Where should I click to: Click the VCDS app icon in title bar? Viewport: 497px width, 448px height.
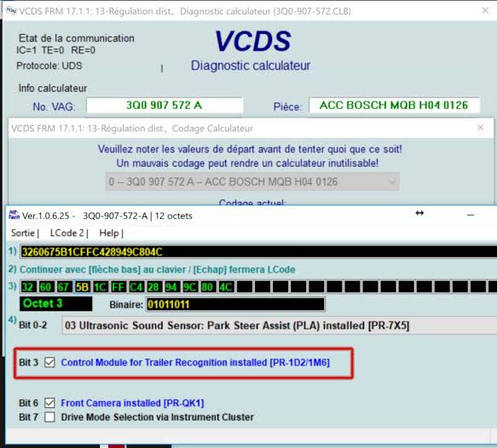pos(11,10)
